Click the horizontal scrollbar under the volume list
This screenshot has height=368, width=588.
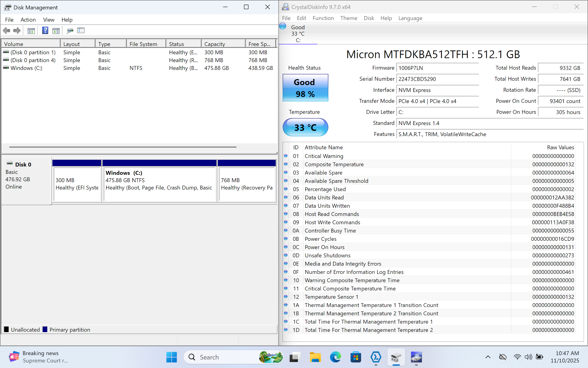point(123,147)
